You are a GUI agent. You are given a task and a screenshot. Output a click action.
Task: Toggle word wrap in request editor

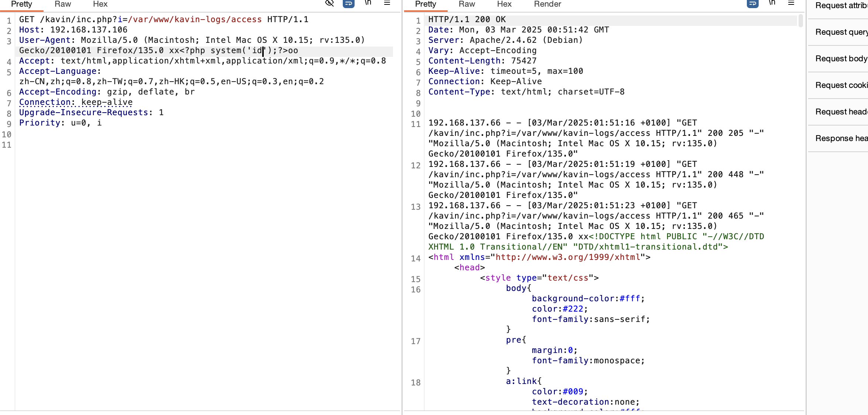tap(348, 3)
